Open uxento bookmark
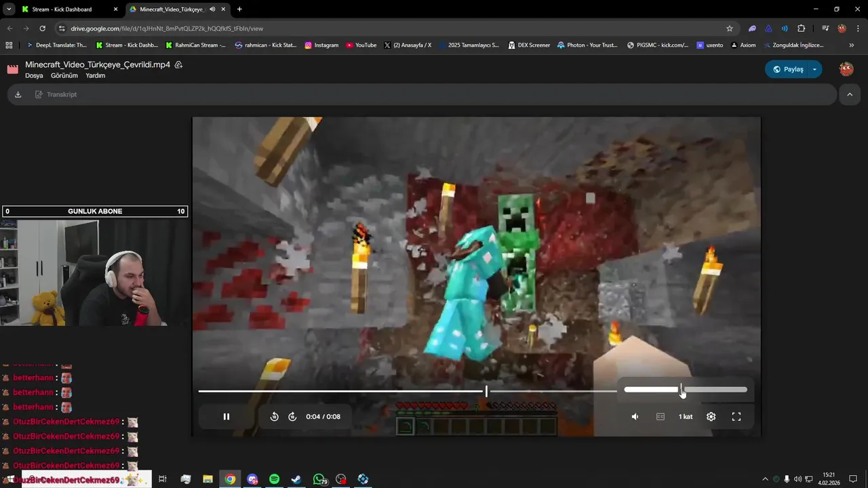Viewport: 868px width, 488px height. point(710,45)
